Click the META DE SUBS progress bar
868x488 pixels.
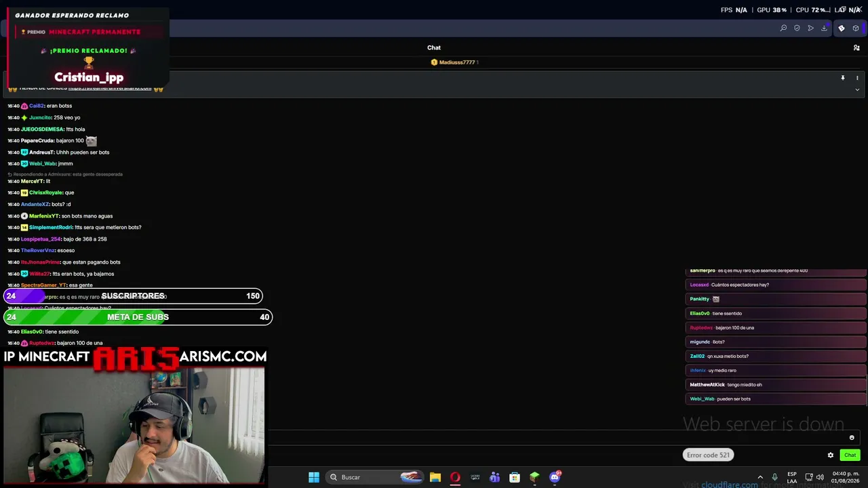(x=138, y=317)
